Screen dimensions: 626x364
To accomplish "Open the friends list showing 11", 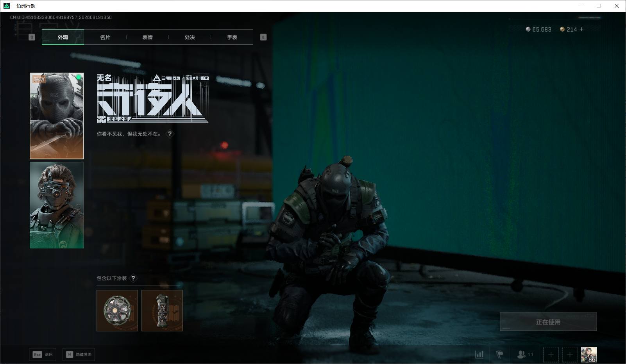I will pyautogui.click(x=525, y=354).
